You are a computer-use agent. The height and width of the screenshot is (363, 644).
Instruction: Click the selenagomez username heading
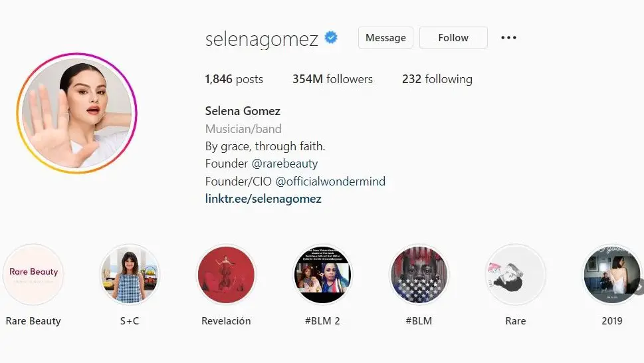[x=262, y=39]
